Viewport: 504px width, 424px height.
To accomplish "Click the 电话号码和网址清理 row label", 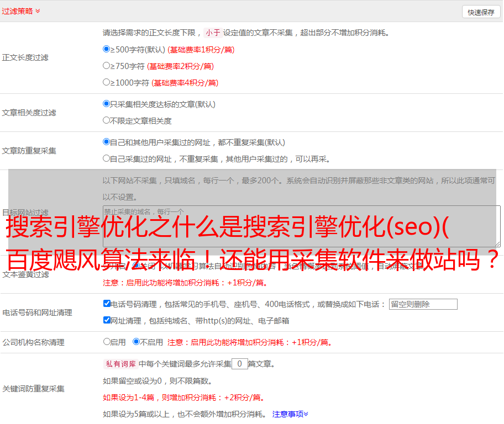I will (x=37, y=312).
